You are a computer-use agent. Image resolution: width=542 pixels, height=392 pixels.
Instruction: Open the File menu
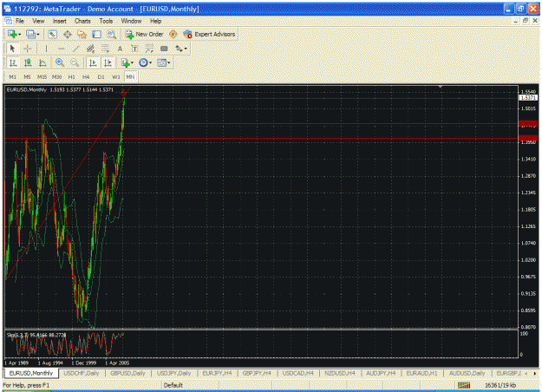pyautogui.click(x=20, y=21)
